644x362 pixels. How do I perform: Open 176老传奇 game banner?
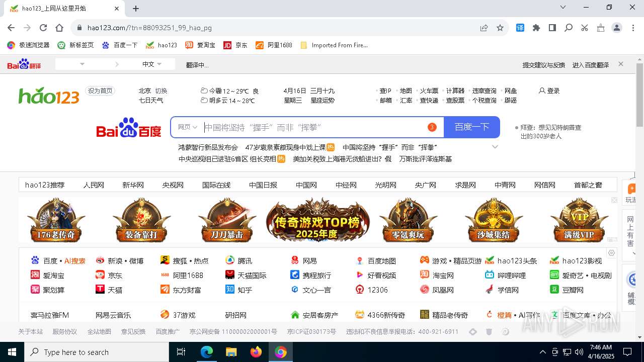pyautogui.click(x=56, y=220)
